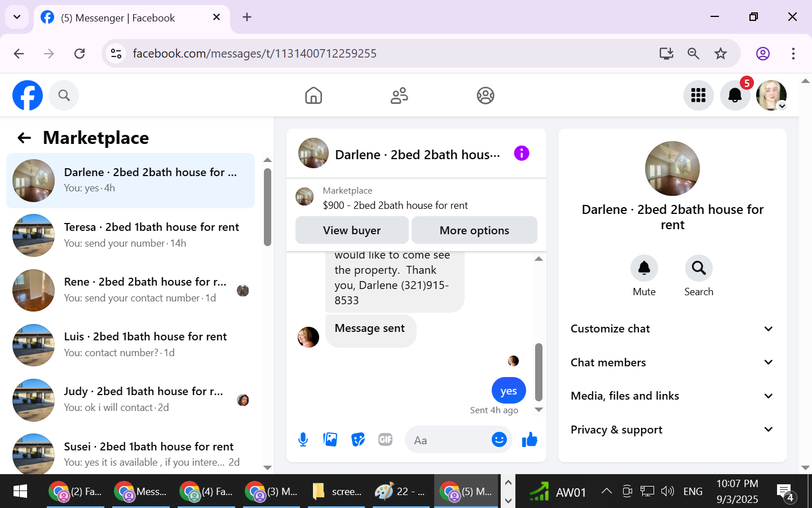Viewport: 812px width, 508px height.
Task: Open Rene 2bed 2bath house conversation
Action: point(130,290)
